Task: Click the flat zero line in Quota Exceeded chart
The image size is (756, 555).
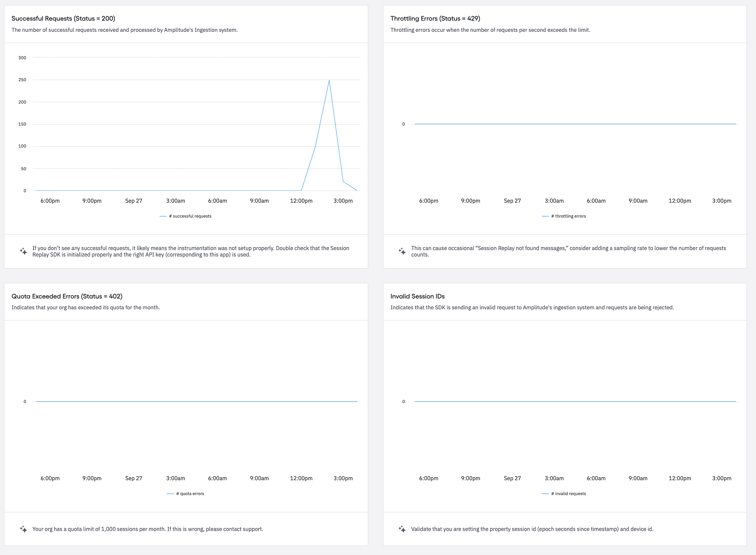Action: [x=196, y=401]
